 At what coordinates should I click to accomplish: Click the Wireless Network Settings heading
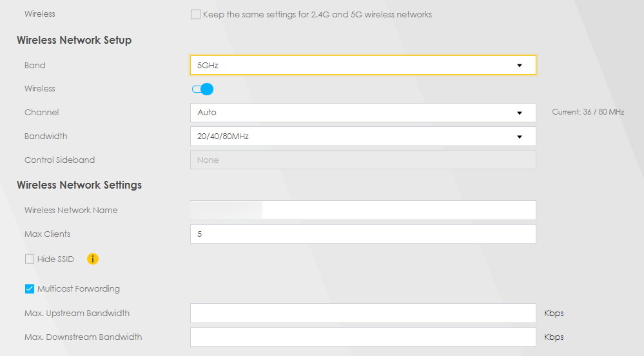point(79,185)
